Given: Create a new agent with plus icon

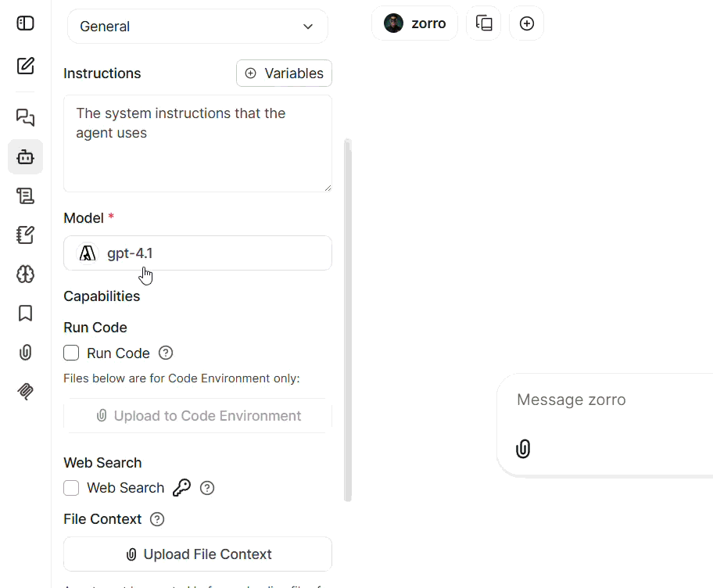Looking at the screenshot, I should [527, 23].
